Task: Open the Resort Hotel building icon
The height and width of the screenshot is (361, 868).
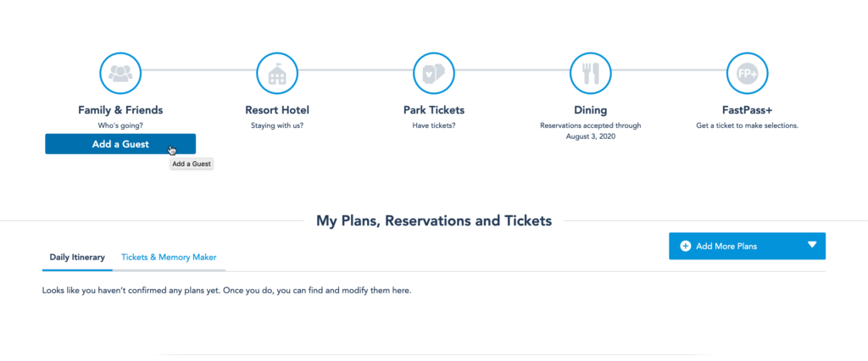Action: [x=277, y=74]
